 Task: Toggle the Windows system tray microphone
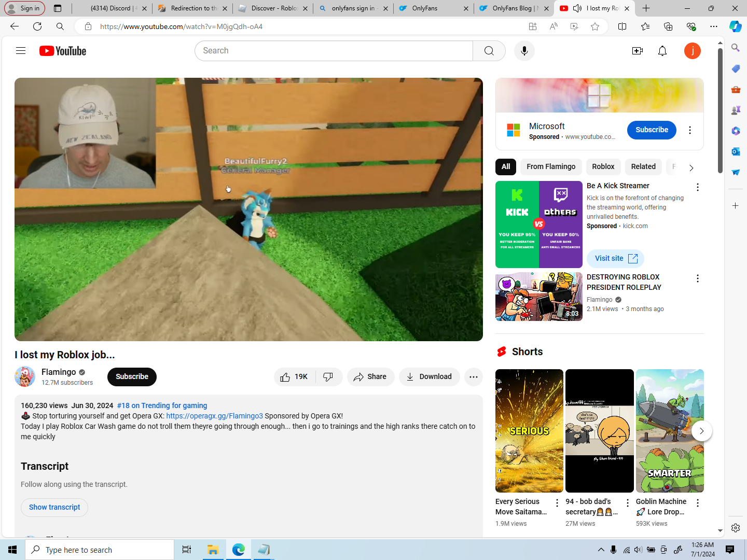tap(613, 550)
